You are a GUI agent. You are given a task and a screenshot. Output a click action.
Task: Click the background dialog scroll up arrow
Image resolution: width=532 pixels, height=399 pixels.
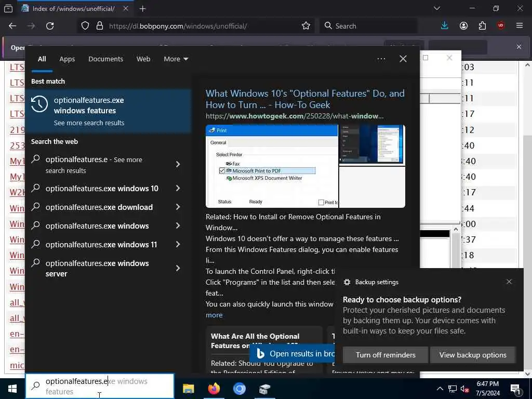click(456, 229)
